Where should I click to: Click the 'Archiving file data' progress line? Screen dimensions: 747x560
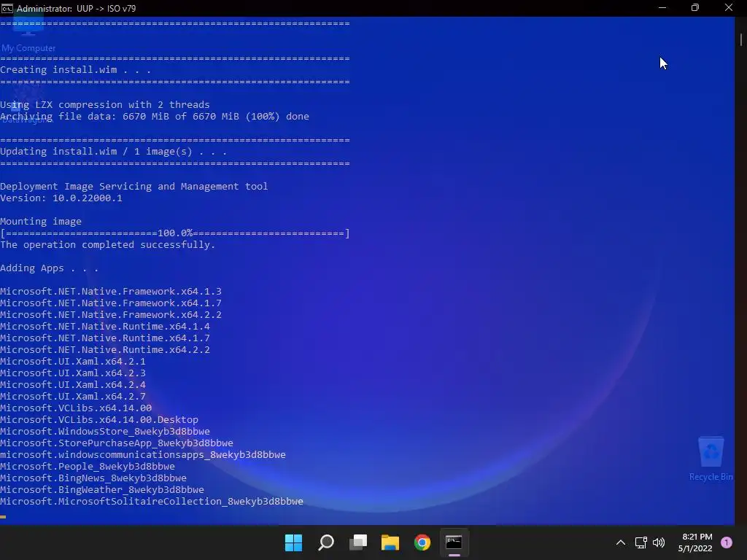point(155,117)
